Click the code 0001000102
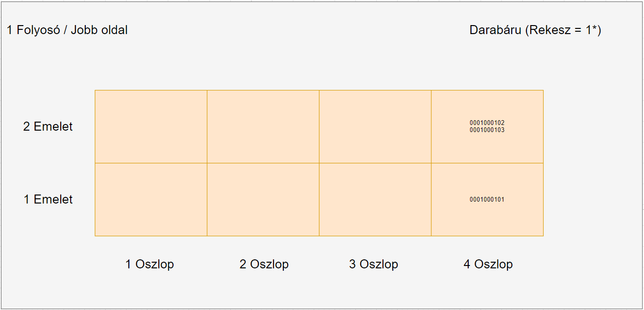Screen dimensions: 644x310 point(487,123)
